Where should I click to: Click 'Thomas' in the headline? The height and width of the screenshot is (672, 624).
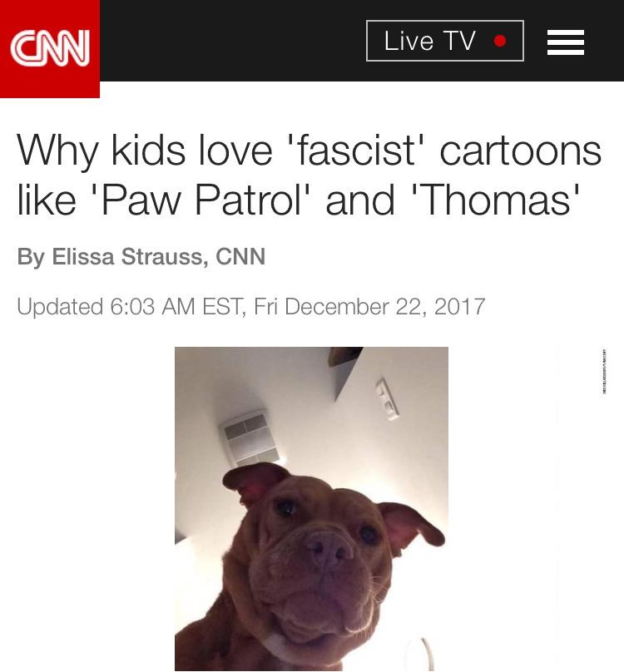pos(495,200)
